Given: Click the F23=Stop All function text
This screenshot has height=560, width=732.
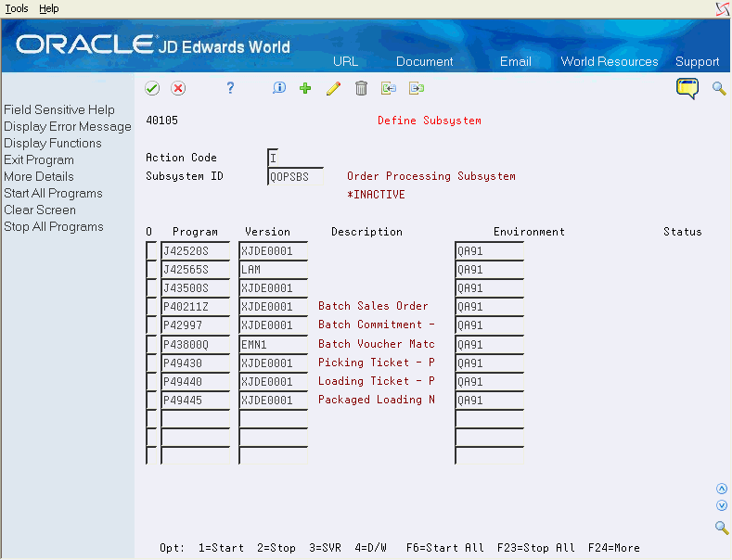Looking at the screenshot, I should click(x=536, y=548).
